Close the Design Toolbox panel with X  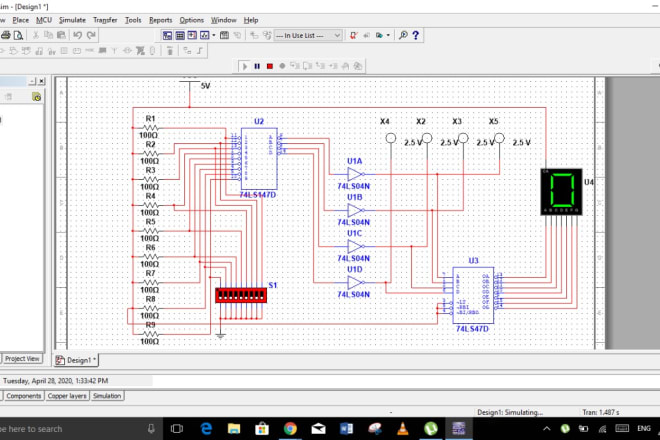42,81
